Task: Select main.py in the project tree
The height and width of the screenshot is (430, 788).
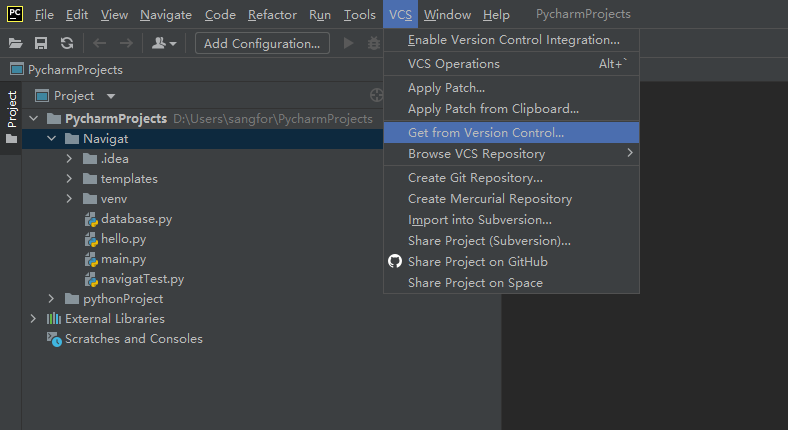Action: [x=123, y=259]
